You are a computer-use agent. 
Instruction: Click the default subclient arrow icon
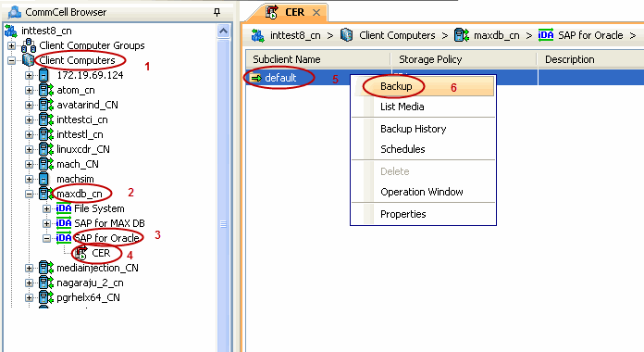255,78
